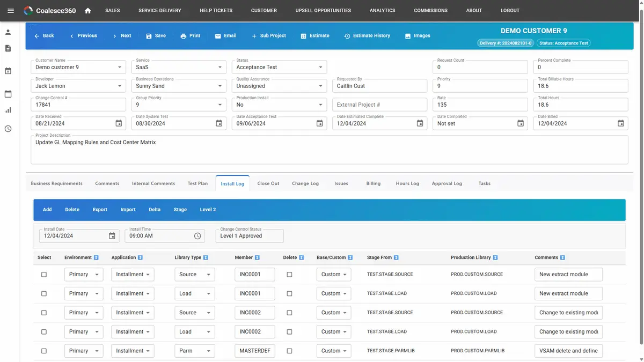This screenshot has width=644, height=362.
Task: Enable the Delete checkbox for MASTERDEF row
Action: coord(289,351)
